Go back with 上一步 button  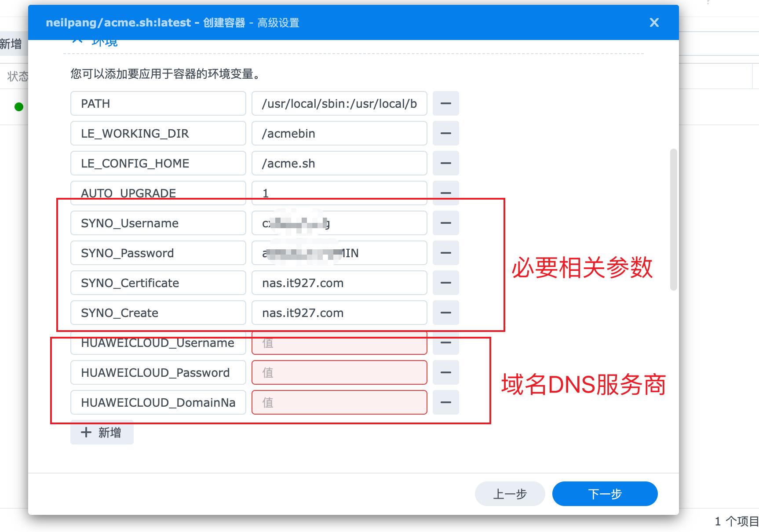pos(510,494)
